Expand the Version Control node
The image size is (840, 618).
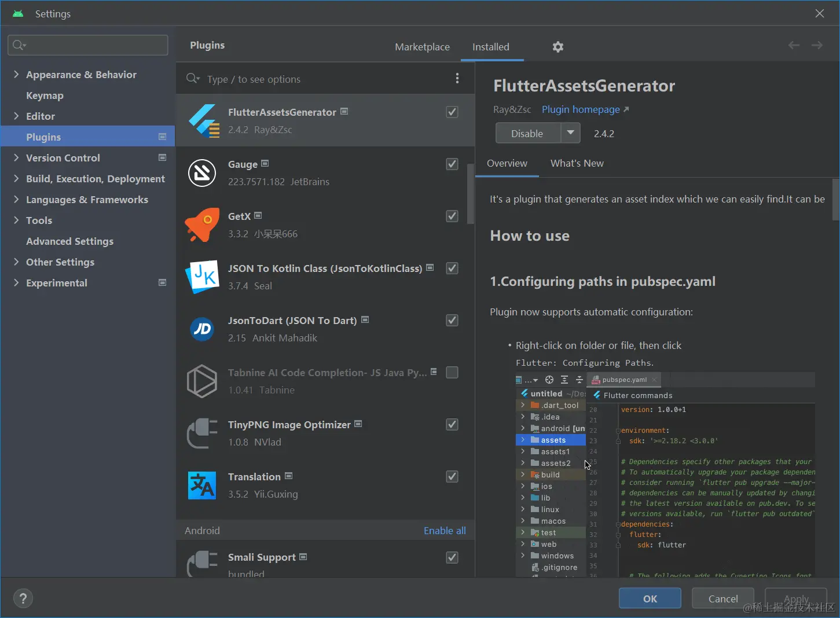coord(16,157)
